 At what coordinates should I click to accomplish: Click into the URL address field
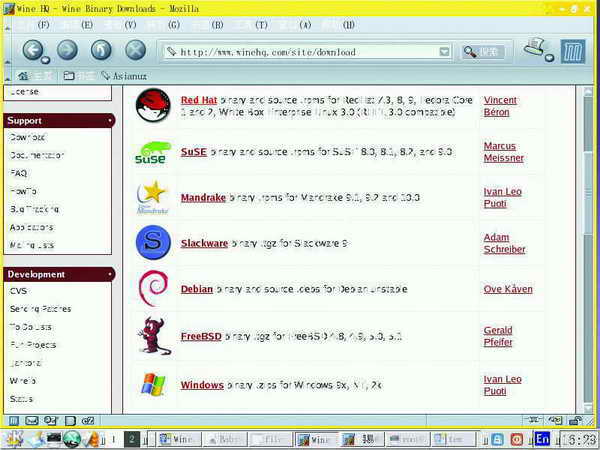pyautogui.click(x=300, y=51)
